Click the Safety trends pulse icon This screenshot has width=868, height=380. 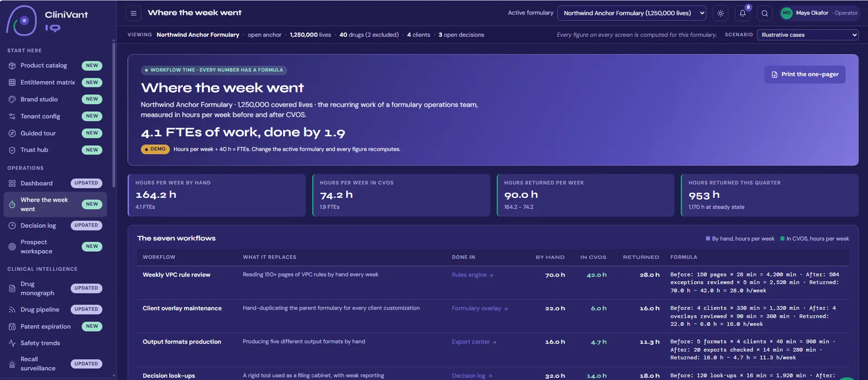tap(12, 343)
